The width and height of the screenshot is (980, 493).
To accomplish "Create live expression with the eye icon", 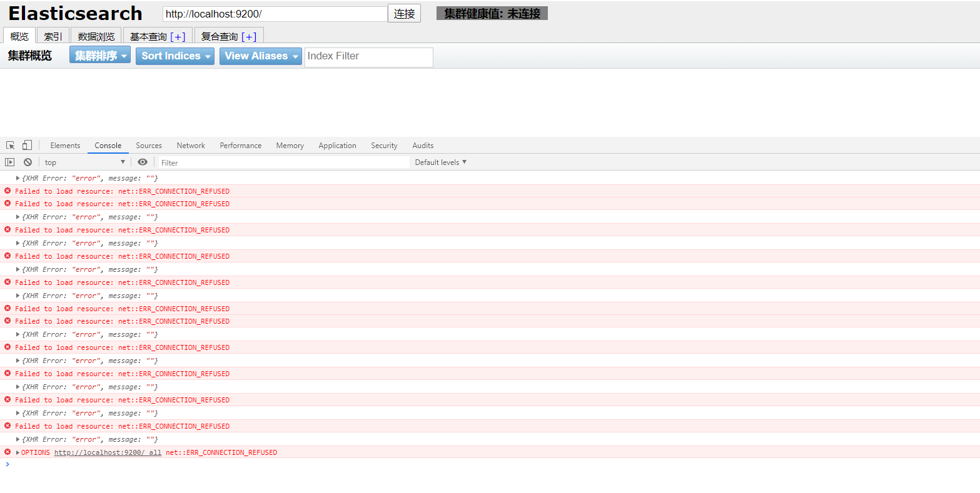I will pos(143,162).
